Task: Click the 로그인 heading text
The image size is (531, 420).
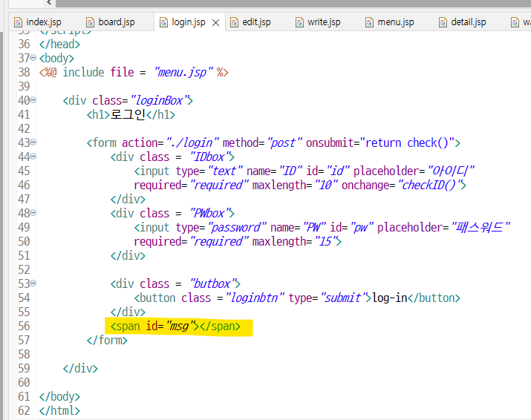Action: tap(128, 115)
